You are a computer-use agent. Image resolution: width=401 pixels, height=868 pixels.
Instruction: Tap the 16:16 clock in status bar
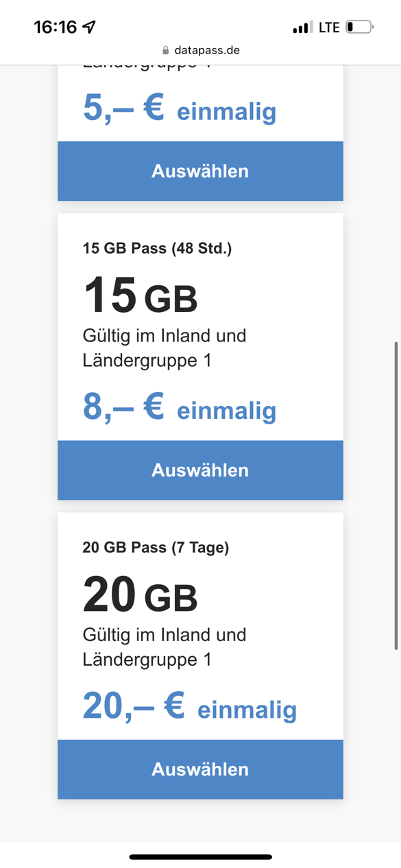pos(56,27)
